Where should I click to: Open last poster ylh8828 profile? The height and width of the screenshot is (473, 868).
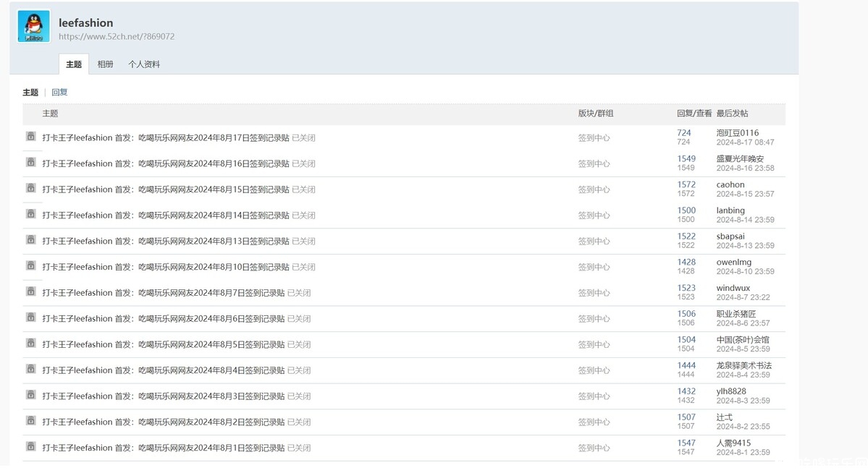pyautogui.click(x=730, y=391)
